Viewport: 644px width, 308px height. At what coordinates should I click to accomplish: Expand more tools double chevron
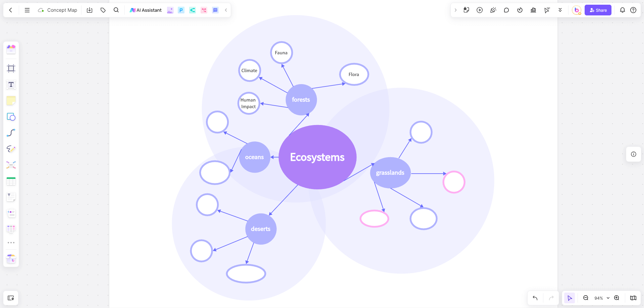[560, 10]
